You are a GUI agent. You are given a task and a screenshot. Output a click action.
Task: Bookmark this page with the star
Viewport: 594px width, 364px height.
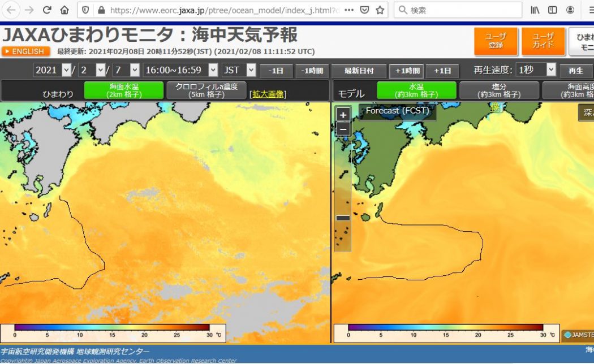pyautogui.click(x=380, y=10)
